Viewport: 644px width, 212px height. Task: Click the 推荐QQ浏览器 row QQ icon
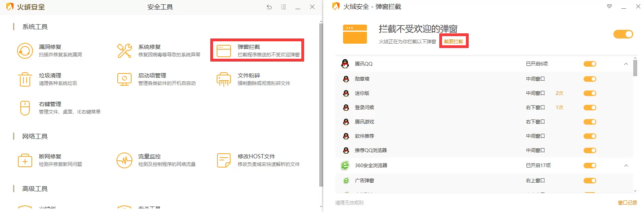pyautogui.click(x=346, y=150)
